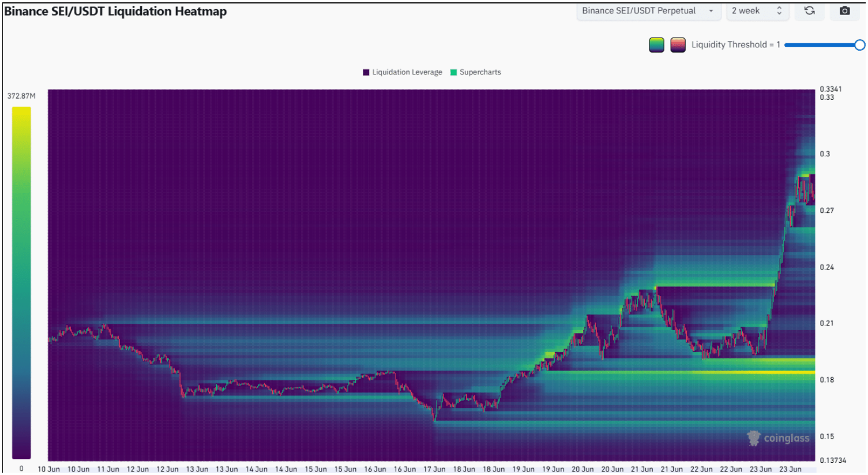868x475 pixels.
Task: Click the middle of Liquidity Threshold track
Action: [x=821, y=45]
